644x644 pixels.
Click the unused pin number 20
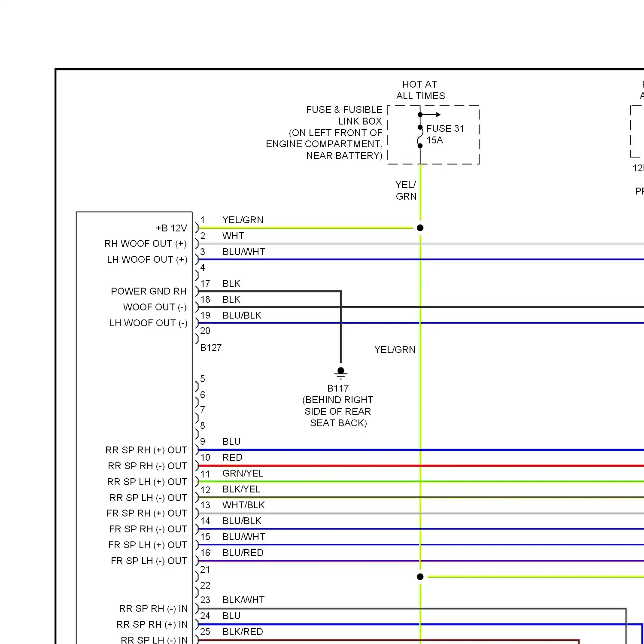(205, 331)
